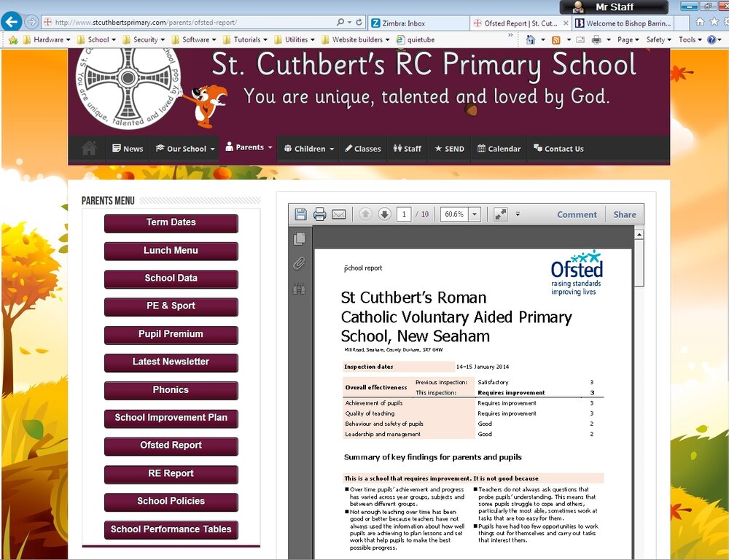Viewport: 729px width, 560px height.
Task: Switch to the Zimbra: Inbox tab
Action: coord(418,23)
